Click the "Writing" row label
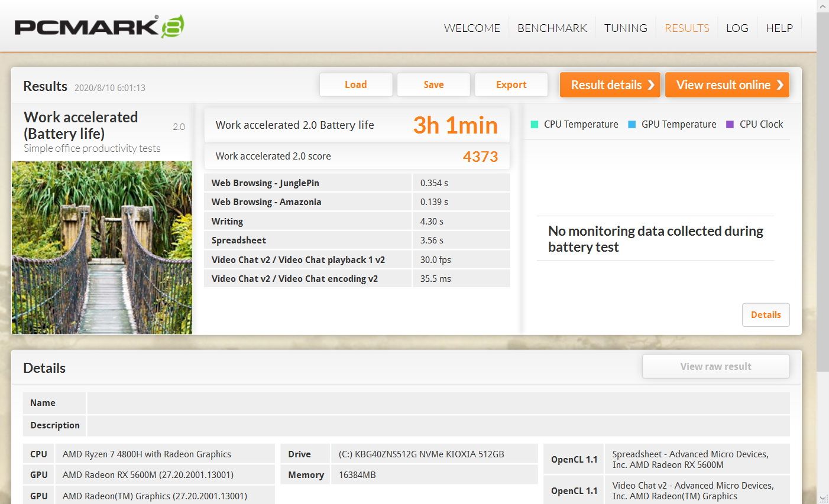The image size is (829, 504). [227, 222]
